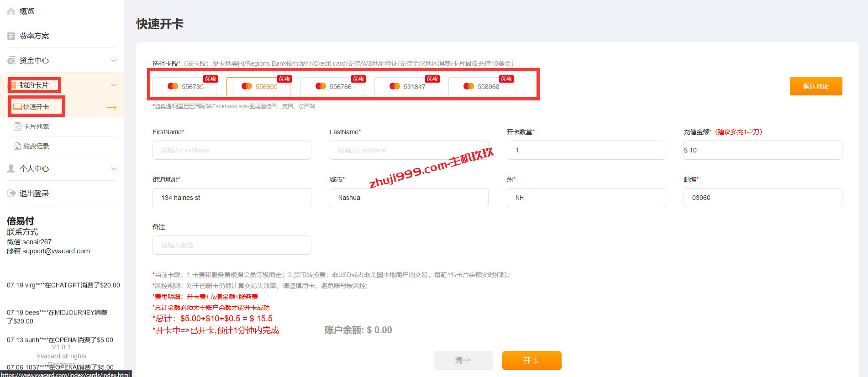Click the 优惠 badge on card 556735

(210, 79)
